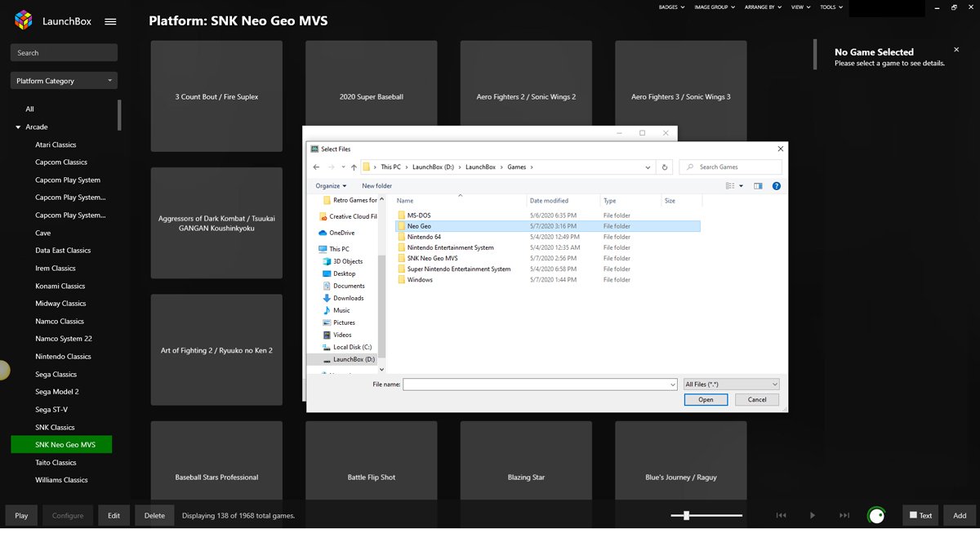Select Capcom Classics in sidebar
The image size is (980, 551).
61,162
